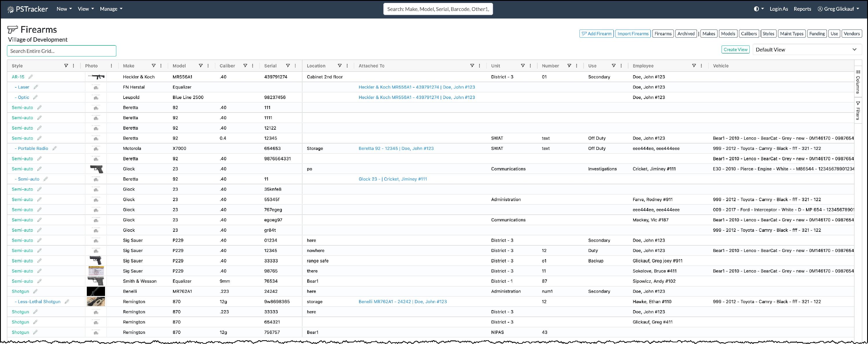
Task: Open column menu for Serial header
Action: click(295, 66)
